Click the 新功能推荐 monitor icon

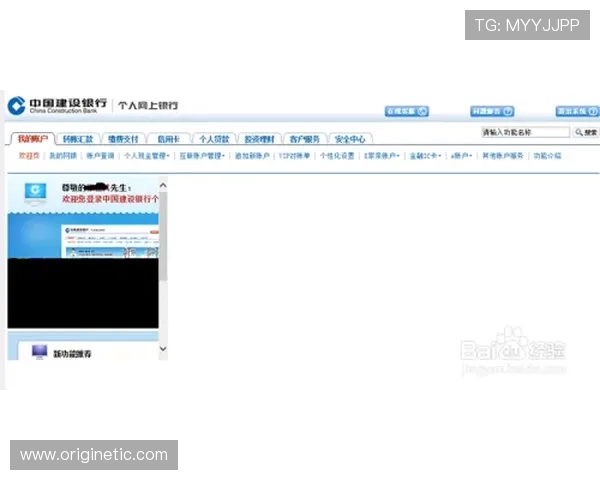click(39, 352)
